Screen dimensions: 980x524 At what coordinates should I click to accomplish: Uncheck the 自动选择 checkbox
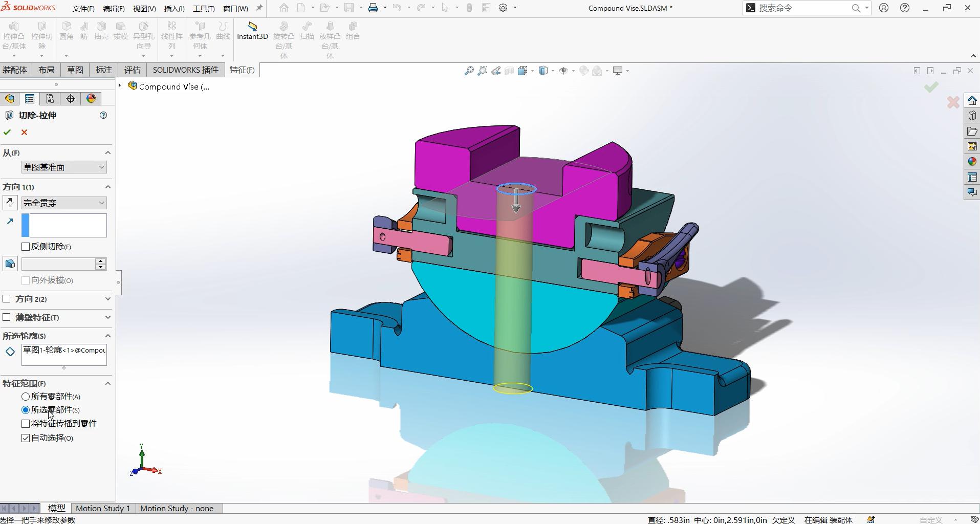pos(26,438)
